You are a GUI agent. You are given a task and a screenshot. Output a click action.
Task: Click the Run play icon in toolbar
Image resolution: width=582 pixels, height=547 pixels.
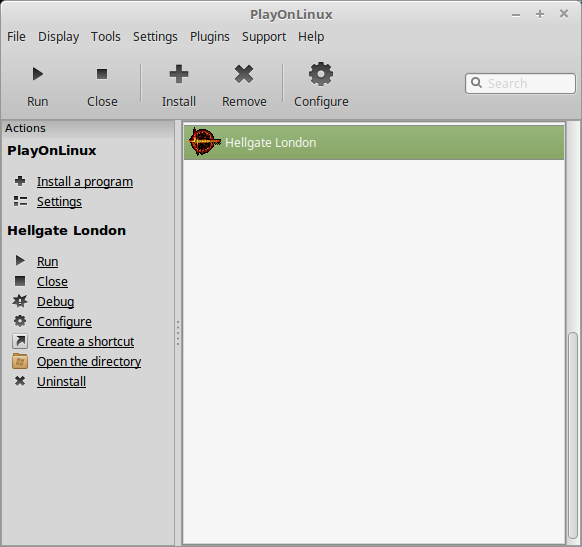(37, 74)
